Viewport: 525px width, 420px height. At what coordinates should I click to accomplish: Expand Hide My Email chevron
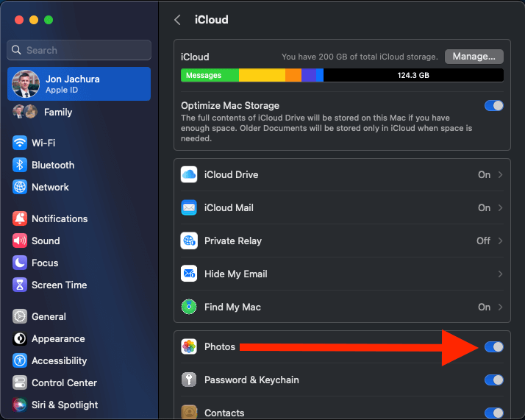point(500,274)
